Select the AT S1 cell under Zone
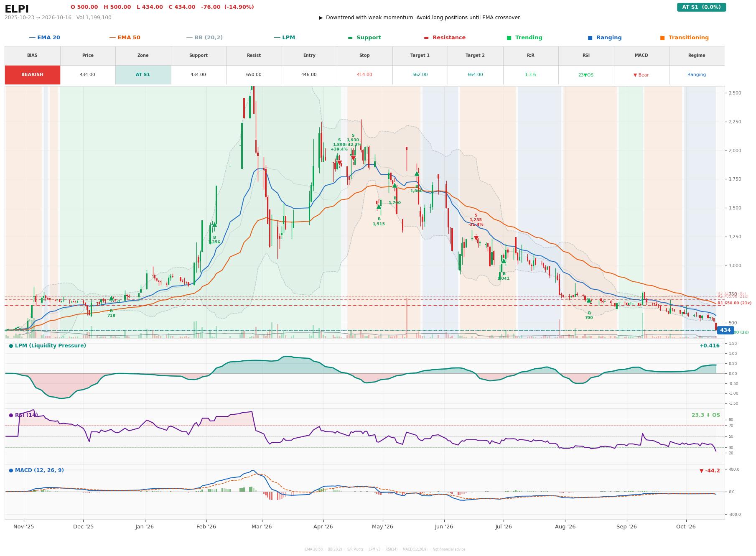This screenshot has height=556, width=756. (x=143, y=75)
